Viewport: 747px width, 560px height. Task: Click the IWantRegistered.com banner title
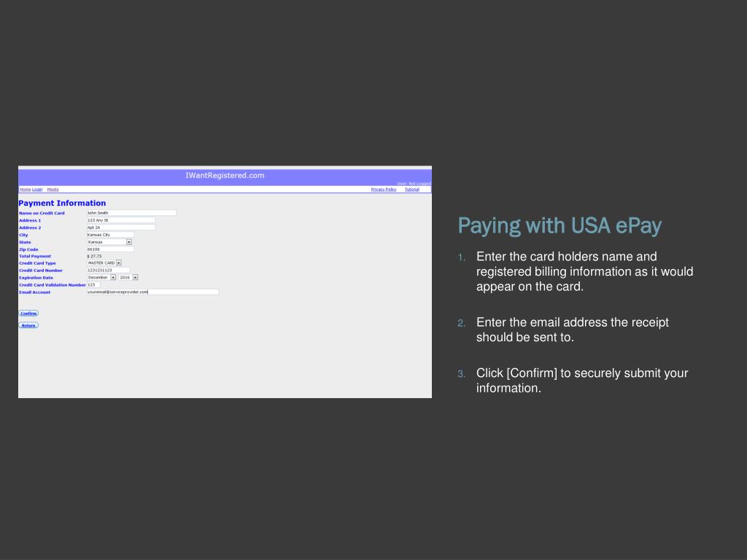225,175
